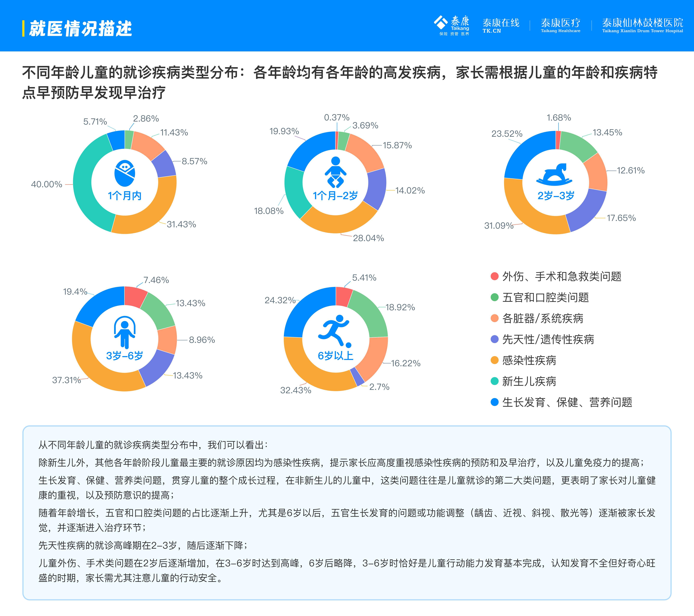
Task: Click the 8.96% value label
Action: pyautogui.click(x=202, y=340)
